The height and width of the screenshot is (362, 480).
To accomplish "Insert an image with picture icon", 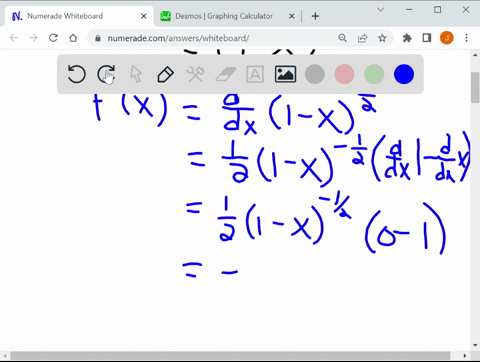I will click(285, 74).
